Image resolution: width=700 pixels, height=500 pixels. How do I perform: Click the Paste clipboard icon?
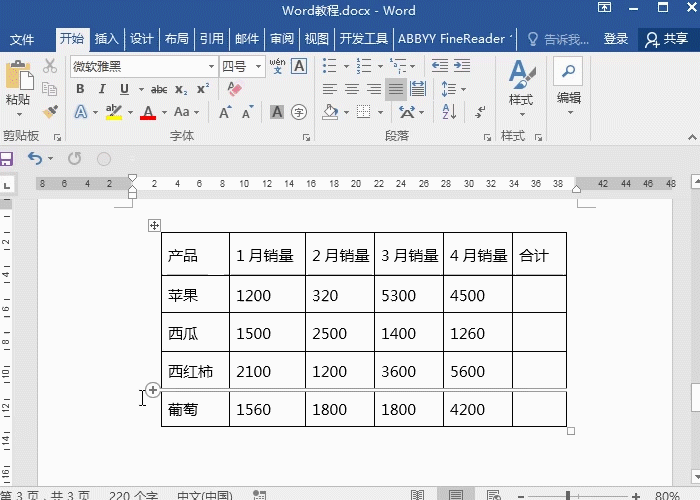(x=19, y=75)
